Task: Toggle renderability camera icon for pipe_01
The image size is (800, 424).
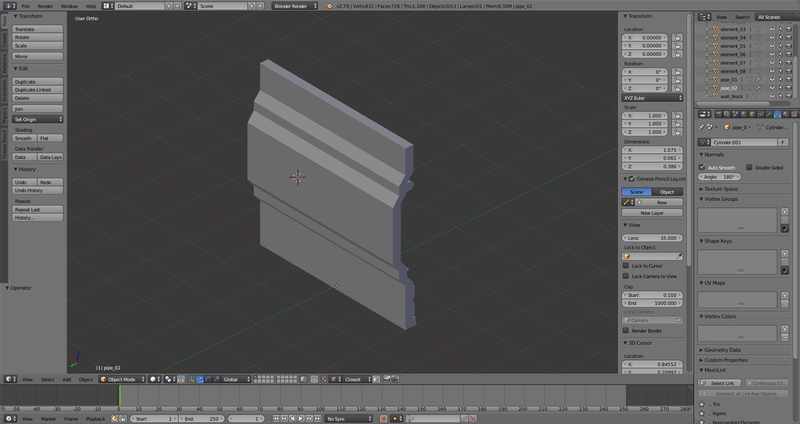Action: [x=788, y=80]
